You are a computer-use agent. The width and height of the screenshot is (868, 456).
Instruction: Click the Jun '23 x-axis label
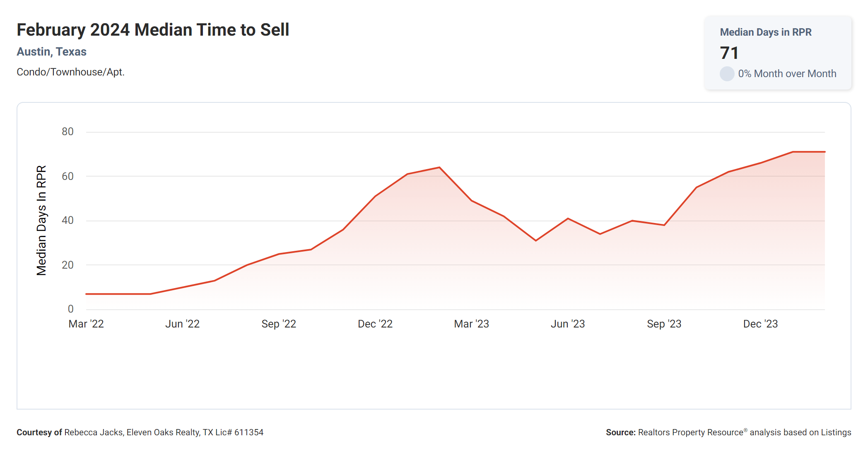[567, 324]
